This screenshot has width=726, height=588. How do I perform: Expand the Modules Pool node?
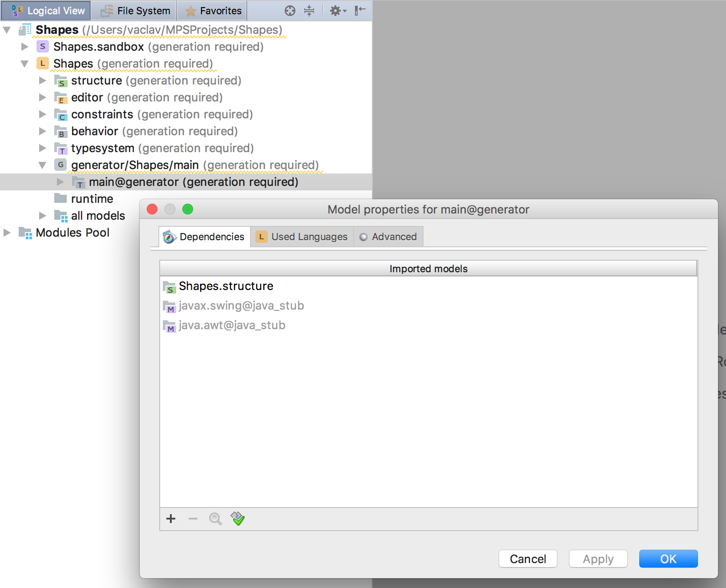[x=7, y=233]
